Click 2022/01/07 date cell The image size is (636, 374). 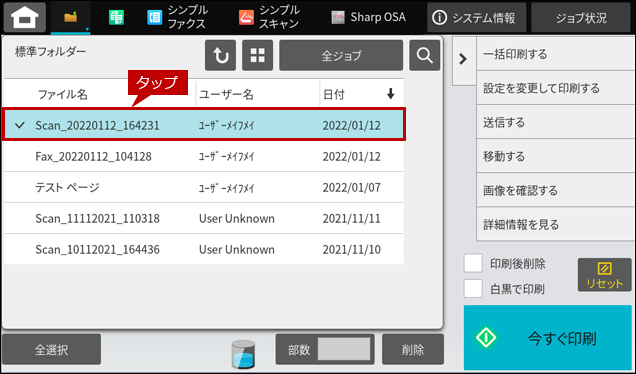352,187
